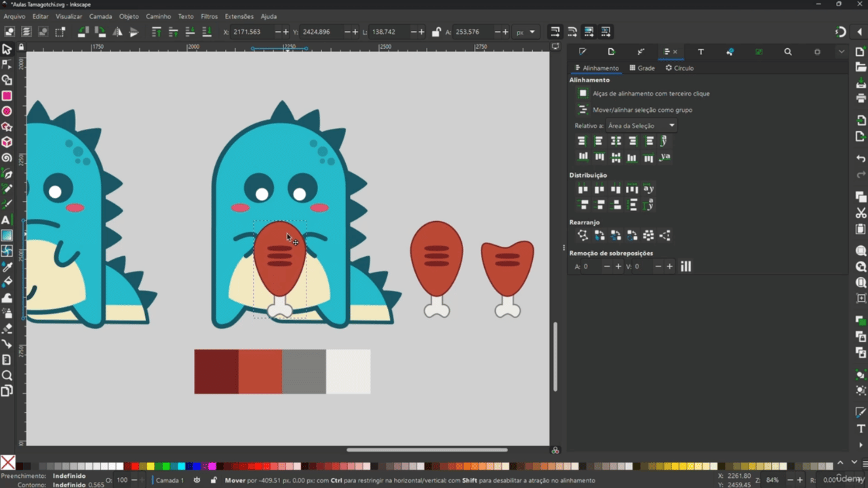Open the Text and Font panel tab
This screenshot has height=488, width=868.
tap(701, 52)
